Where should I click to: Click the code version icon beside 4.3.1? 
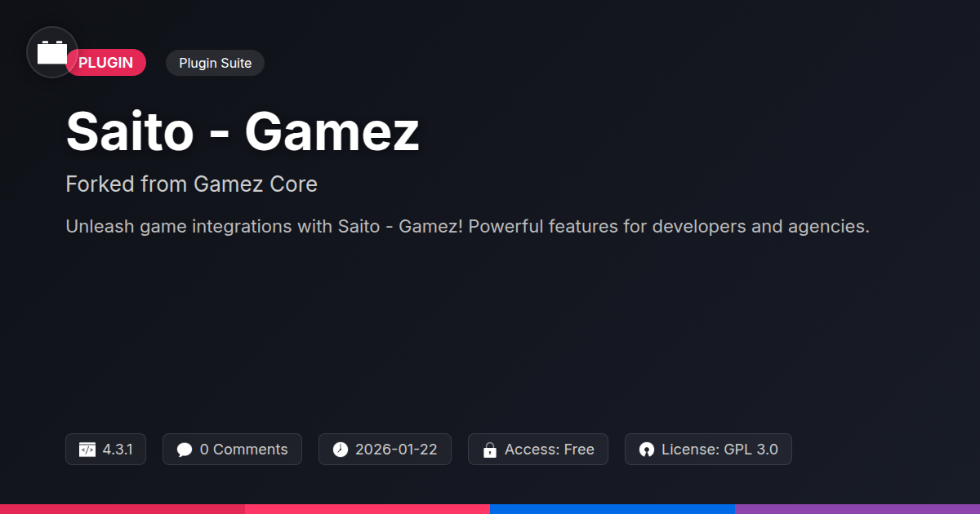click(x=87, y=450)
